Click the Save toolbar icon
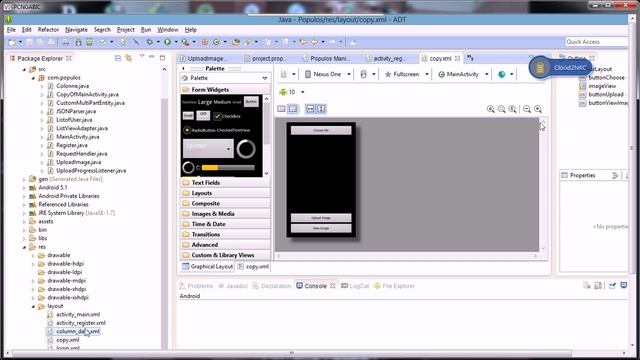The image size is (640, 360). 29,42
